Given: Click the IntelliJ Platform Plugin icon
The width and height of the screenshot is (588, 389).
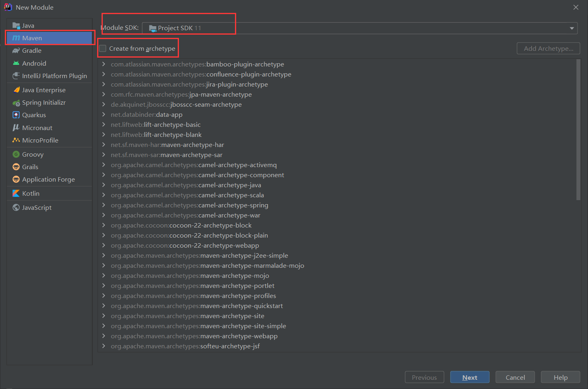Looking at the screenshot, I should click(x=16, y=76).
